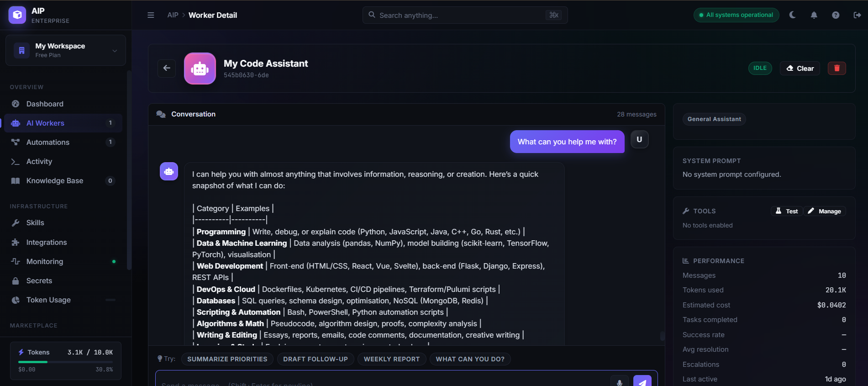Image resolution: width=868 pixels, height=386 pixels.
Task: Switch theme with the moon icon
Action: tap(792, 15)
